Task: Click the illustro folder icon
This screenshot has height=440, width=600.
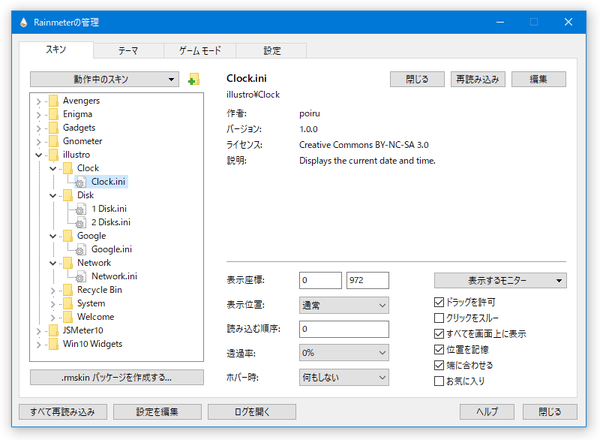Action: (x=54, y=155)
